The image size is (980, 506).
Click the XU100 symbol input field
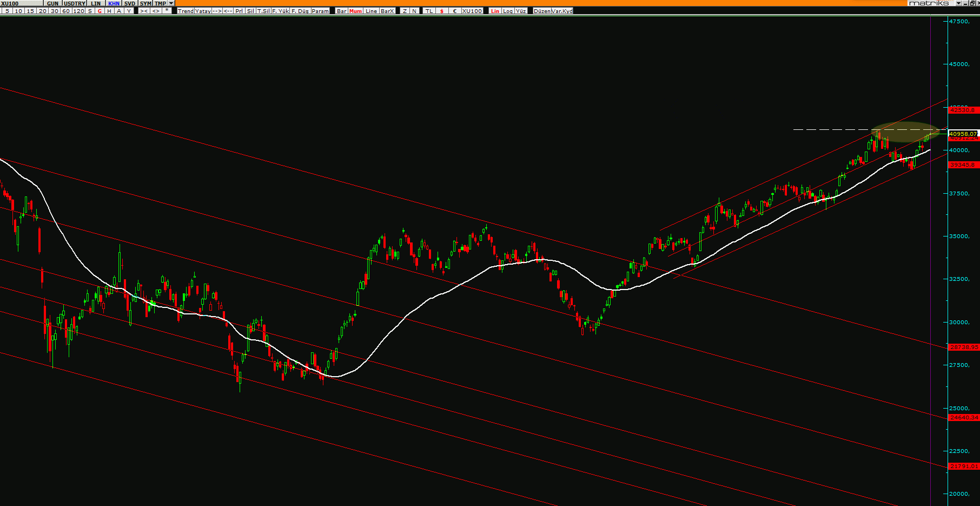pos(22,3)
